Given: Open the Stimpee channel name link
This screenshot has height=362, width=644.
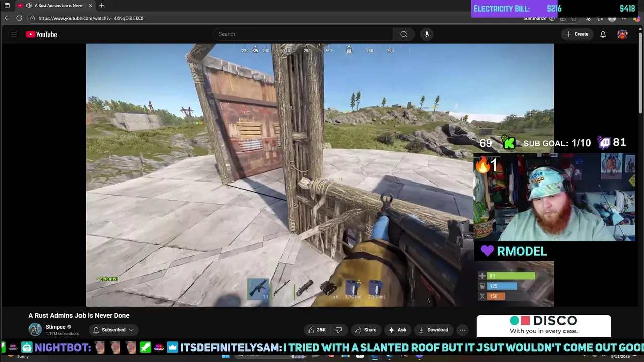Looking at the screenshot, I should pos(56,327).
